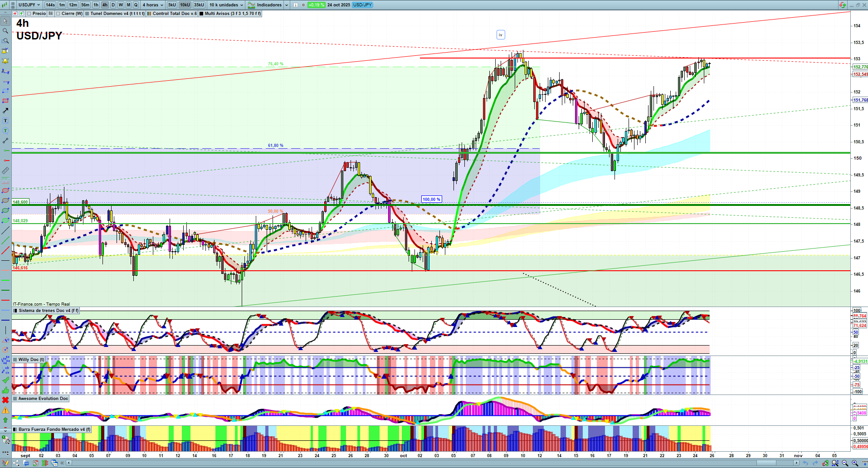Toggle the Cierre (W) checkbox
Screen dimensions: 868x468
(x=58, y=14)
